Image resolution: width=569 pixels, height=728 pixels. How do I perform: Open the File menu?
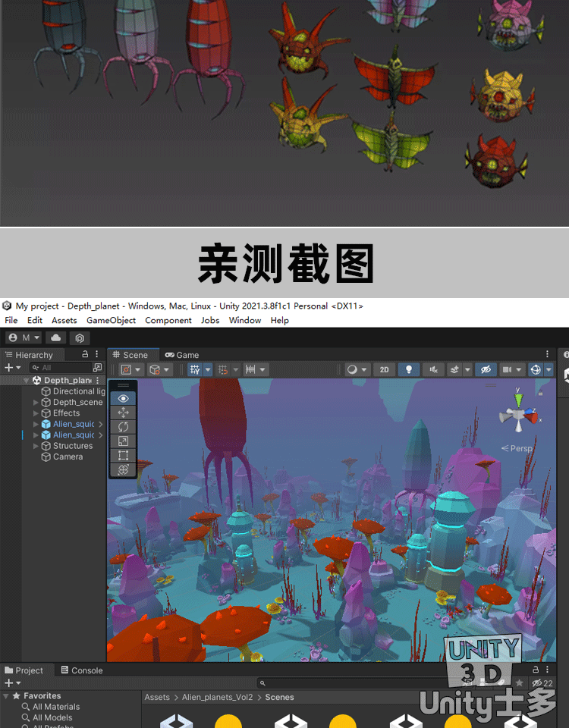[x=11, y=320]
